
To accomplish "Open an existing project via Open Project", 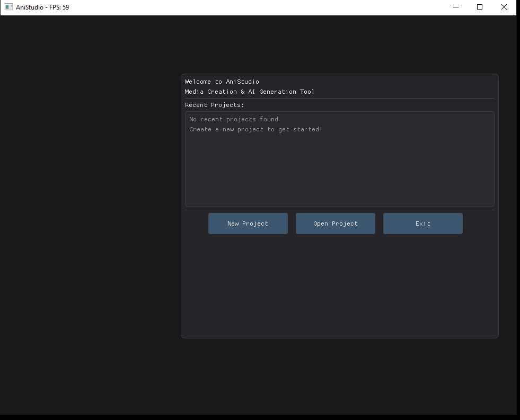I will (x=336, y=224).
